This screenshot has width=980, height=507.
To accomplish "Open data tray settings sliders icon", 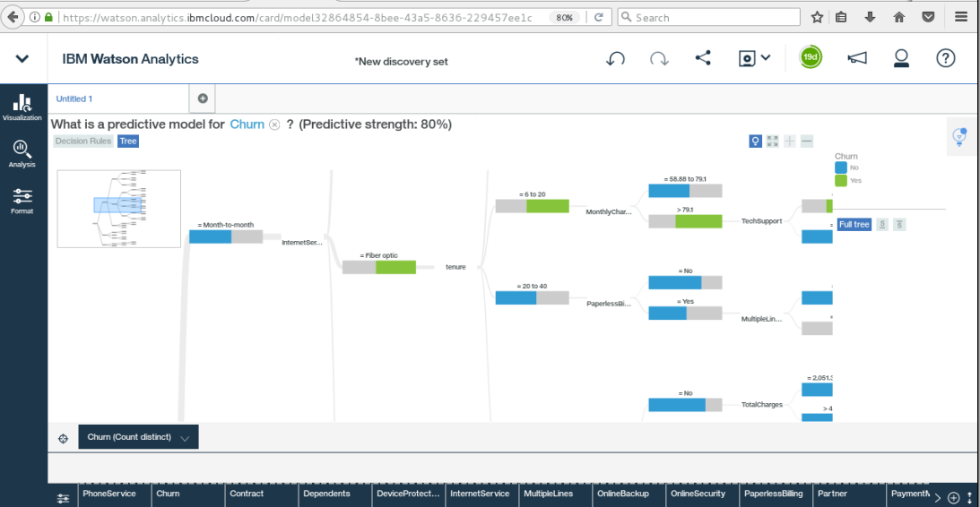I will (63, 498).
